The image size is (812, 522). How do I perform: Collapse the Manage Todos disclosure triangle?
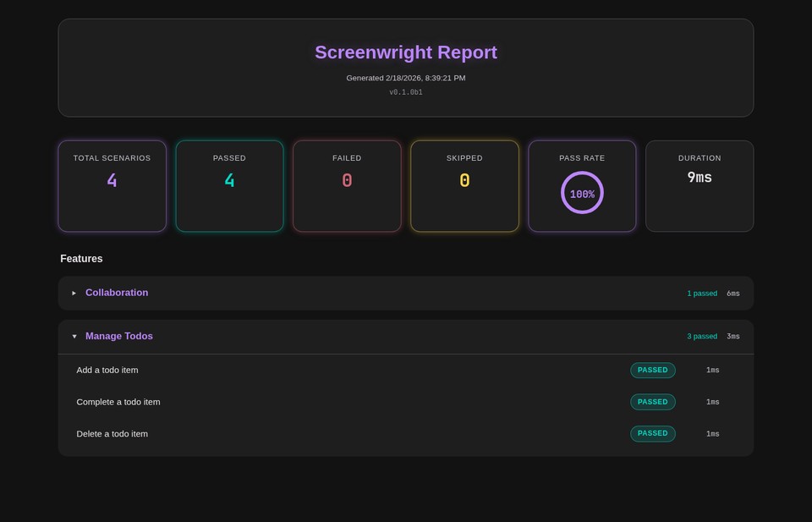tap(74, 337)
